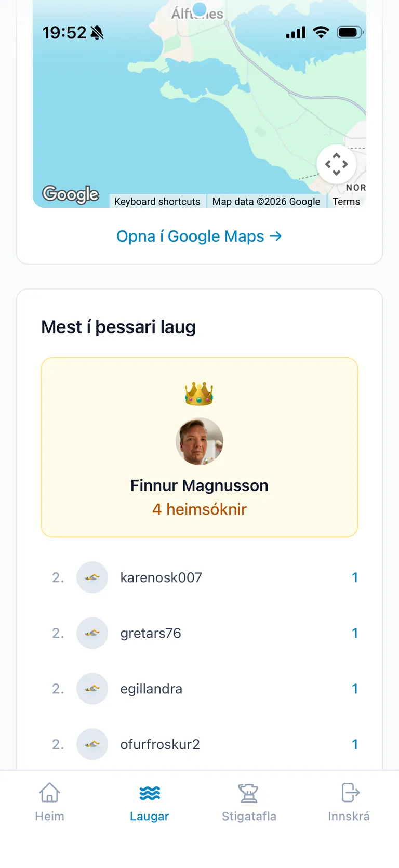The image size is (399, 868).
Task: Click the blue location dot on map
Action: pyautogui.click(x=199, y=9)
